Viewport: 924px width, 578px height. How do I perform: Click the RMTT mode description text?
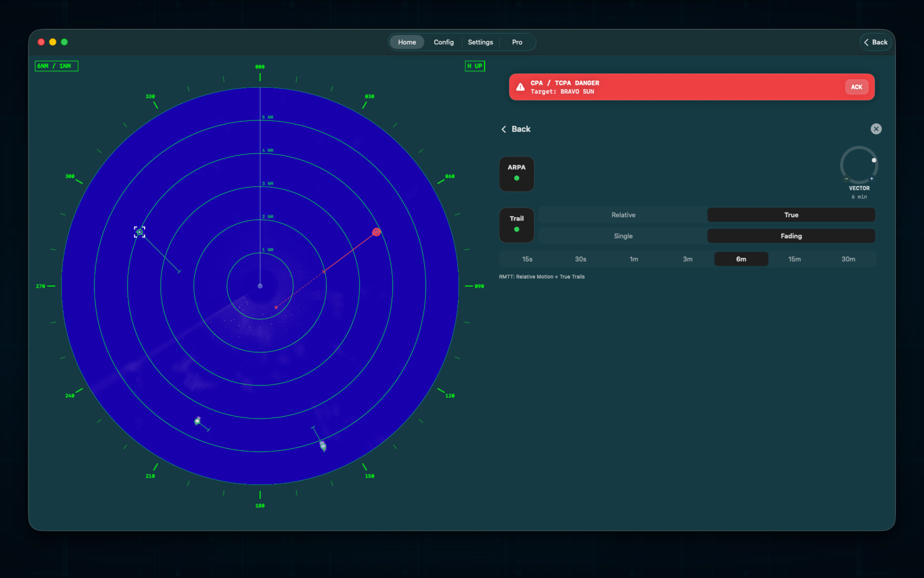click(x=542, y=277)
